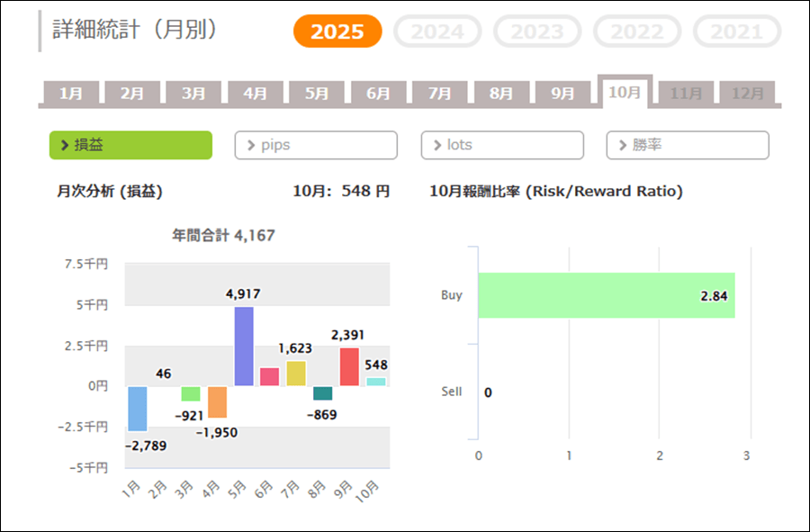Image resolution: width=810 pixels, height=532 pixels.
Task: Click the purple May bar 4,917
Action: pyautogui.click(x=243, y=347)
